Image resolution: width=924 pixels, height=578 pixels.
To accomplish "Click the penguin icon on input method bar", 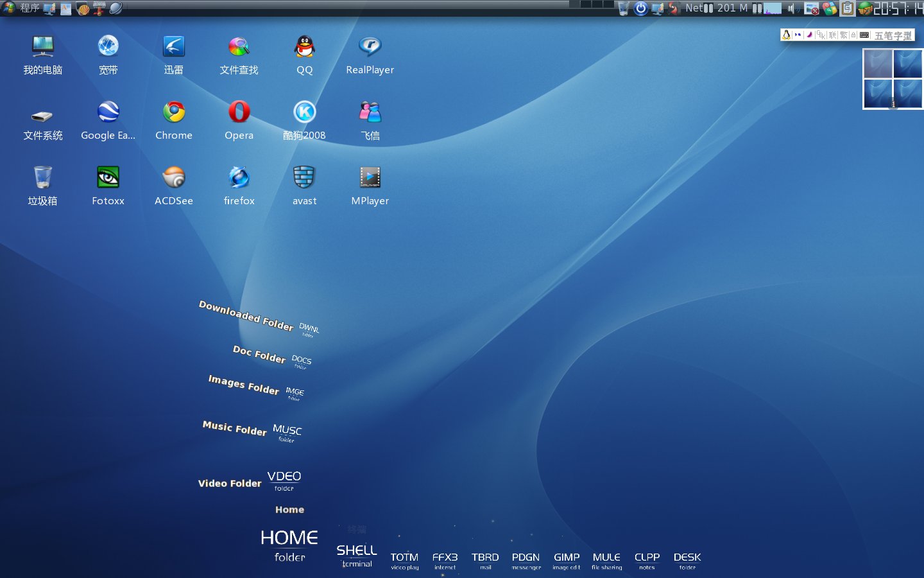I will [786, 35].
